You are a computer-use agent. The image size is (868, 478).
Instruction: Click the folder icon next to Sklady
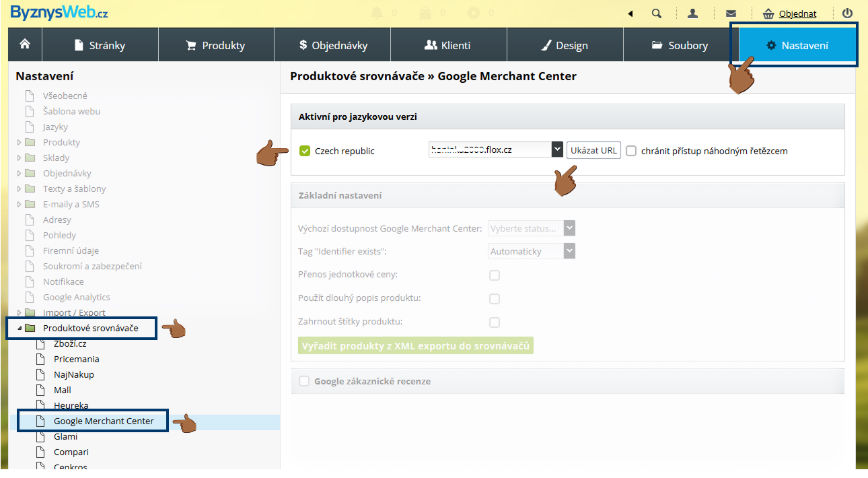click(x=30, y=158)
